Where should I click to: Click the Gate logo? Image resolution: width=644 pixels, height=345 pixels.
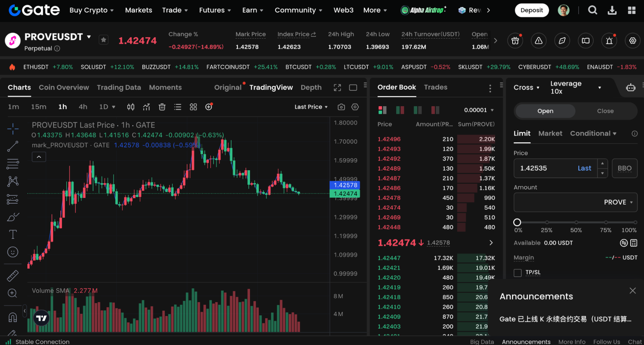34,10
